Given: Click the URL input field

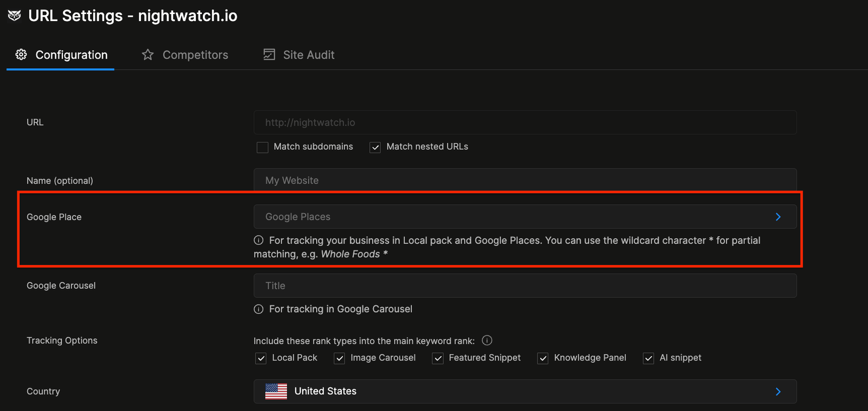Looking at the screenshot, I should pos(525,123).
